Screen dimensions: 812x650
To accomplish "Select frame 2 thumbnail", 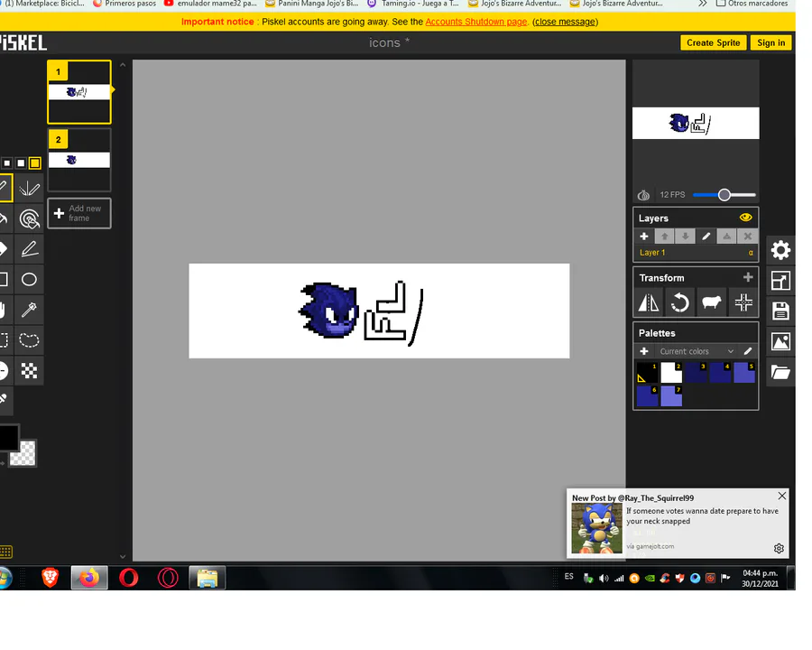I will click(79, 160).
